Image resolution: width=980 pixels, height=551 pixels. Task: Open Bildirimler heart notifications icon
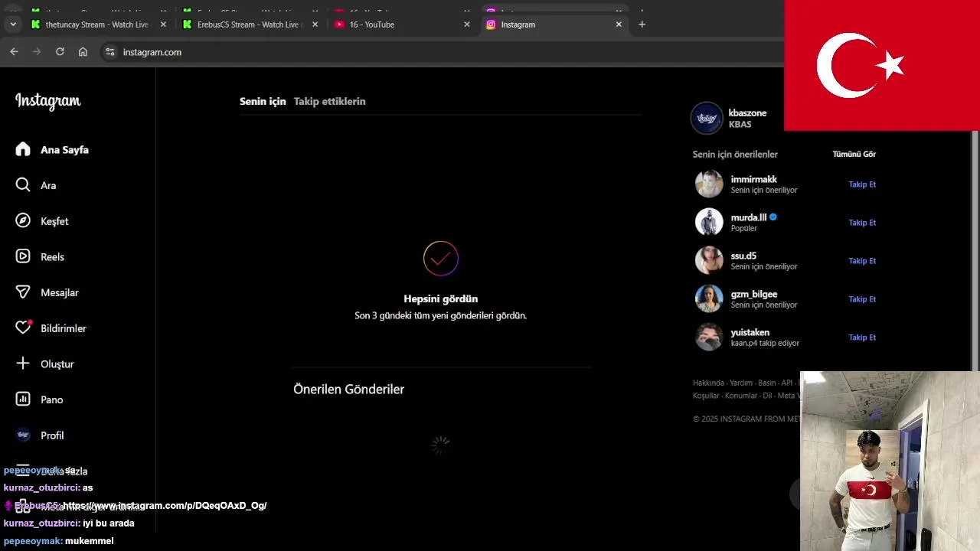(x=24, y=328)
